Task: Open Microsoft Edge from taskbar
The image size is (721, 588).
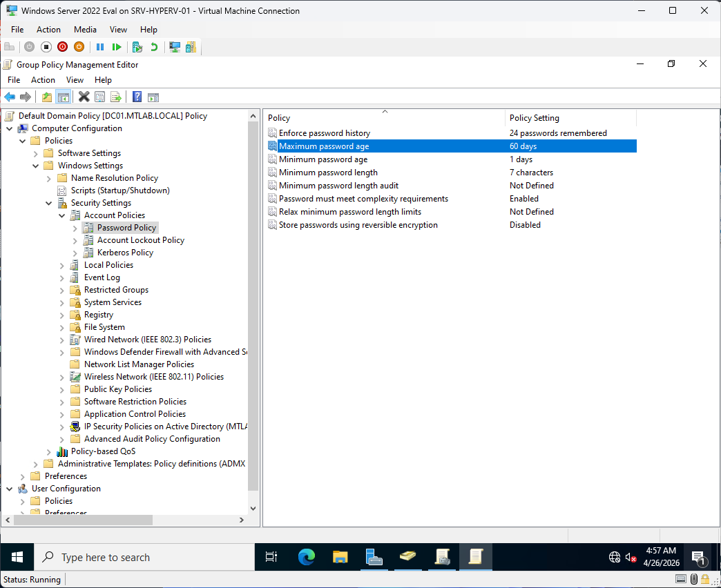Action: click(306, 557)
